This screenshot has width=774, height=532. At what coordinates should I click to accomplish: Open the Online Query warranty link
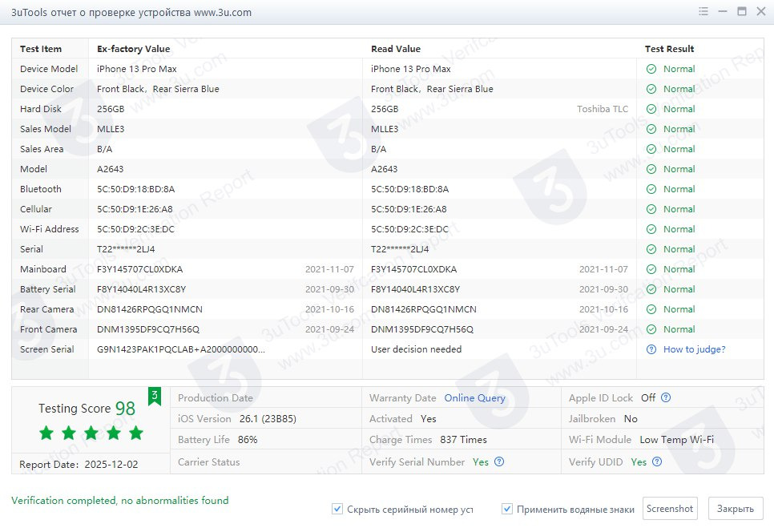[474, 398]
